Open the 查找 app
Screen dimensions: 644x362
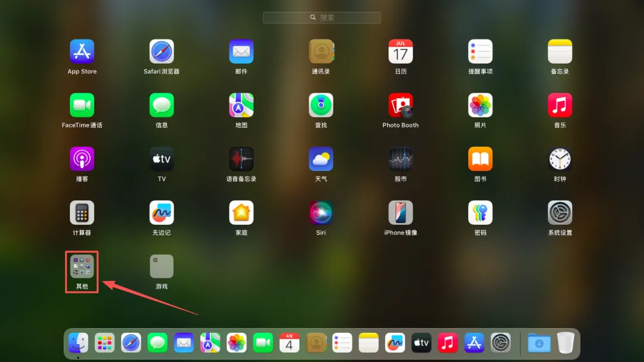click(321, 105)
